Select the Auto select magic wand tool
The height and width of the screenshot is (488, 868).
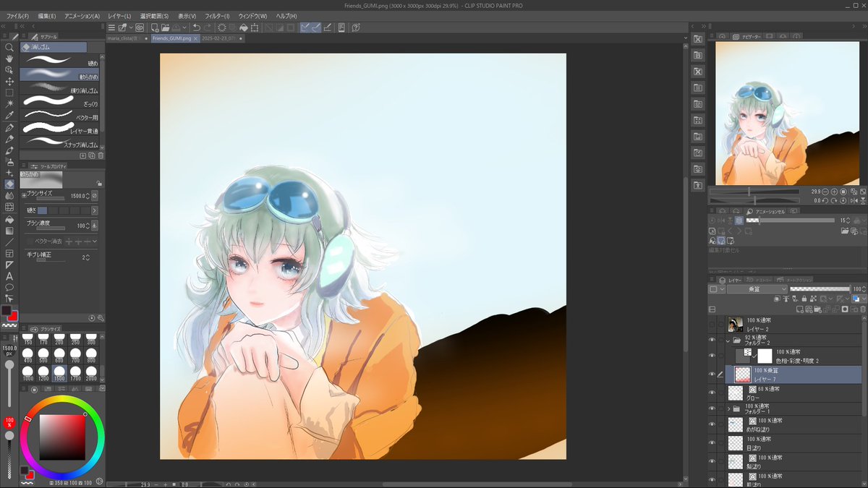coord(9,104)
